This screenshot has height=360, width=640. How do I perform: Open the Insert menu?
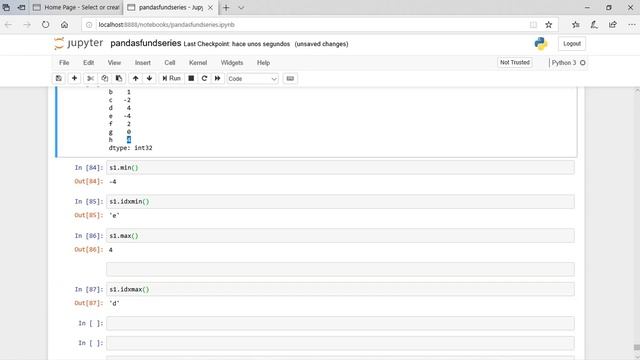(x=143, y=63)
